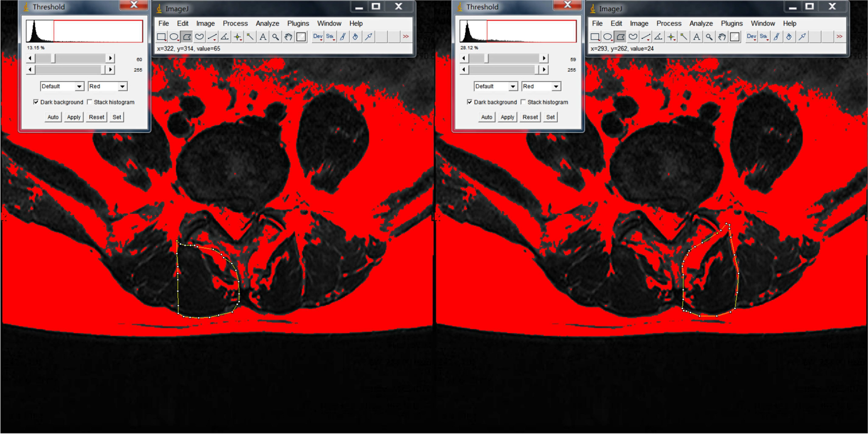Pick Straight Line tool in right ImageJ window
This screenshot has height=434, width=868.
click(646, 37)
